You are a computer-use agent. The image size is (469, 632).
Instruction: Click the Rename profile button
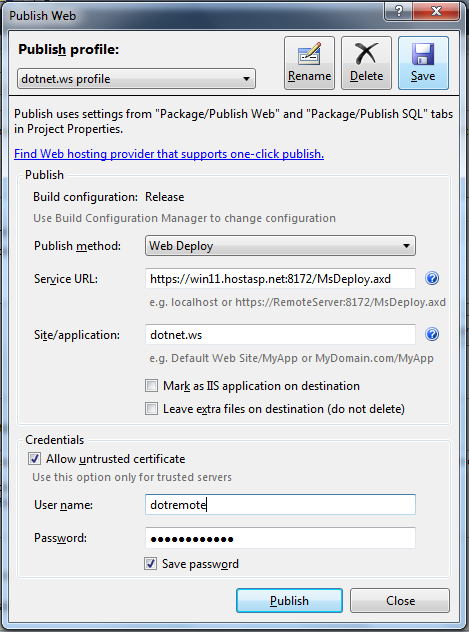point(309,63)
